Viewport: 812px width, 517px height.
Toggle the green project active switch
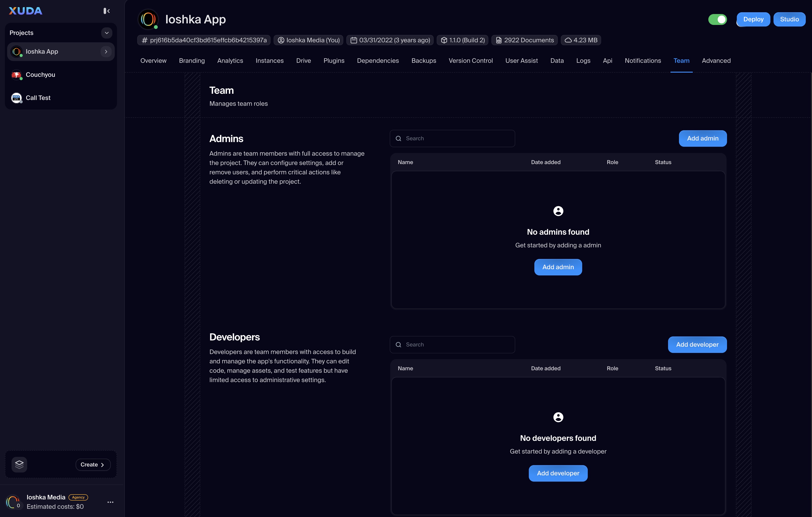coord(717,19)
